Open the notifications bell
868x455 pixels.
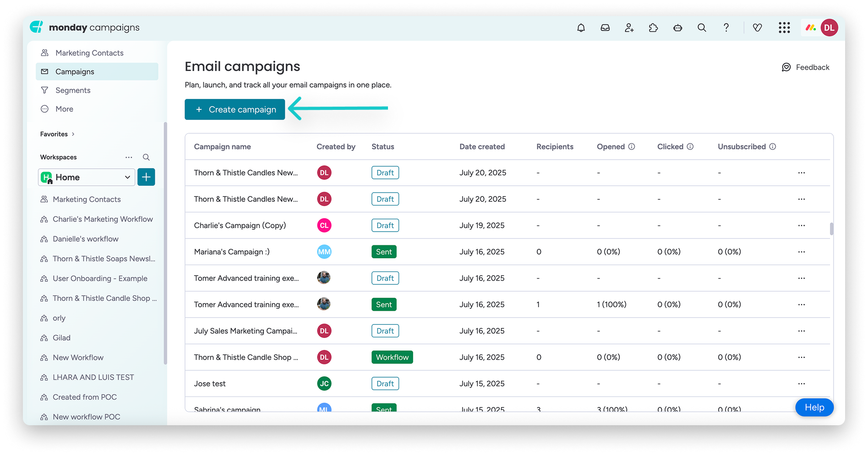point(581,28)
